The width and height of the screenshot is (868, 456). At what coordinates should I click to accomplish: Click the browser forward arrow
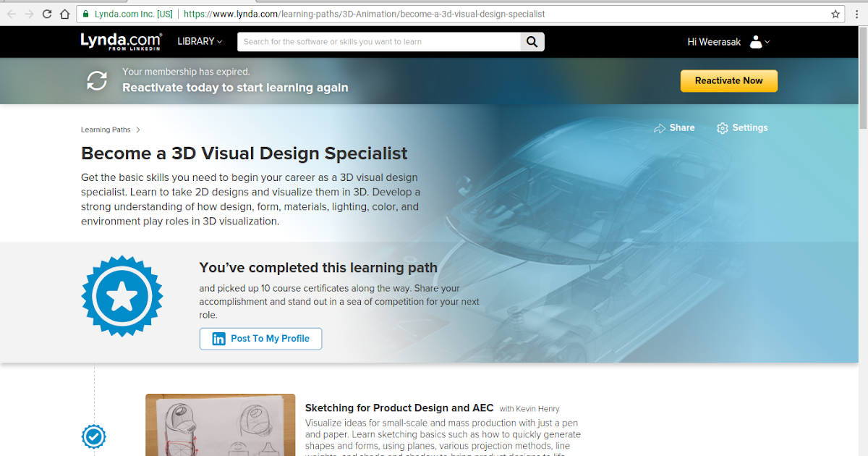point(30,14)
